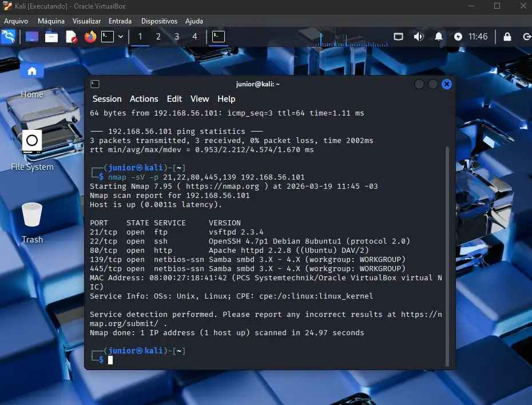The image size is (532, 405).
Task: Open the notifications bell icon
Action: pyautogui.click(x=439, y=37)
